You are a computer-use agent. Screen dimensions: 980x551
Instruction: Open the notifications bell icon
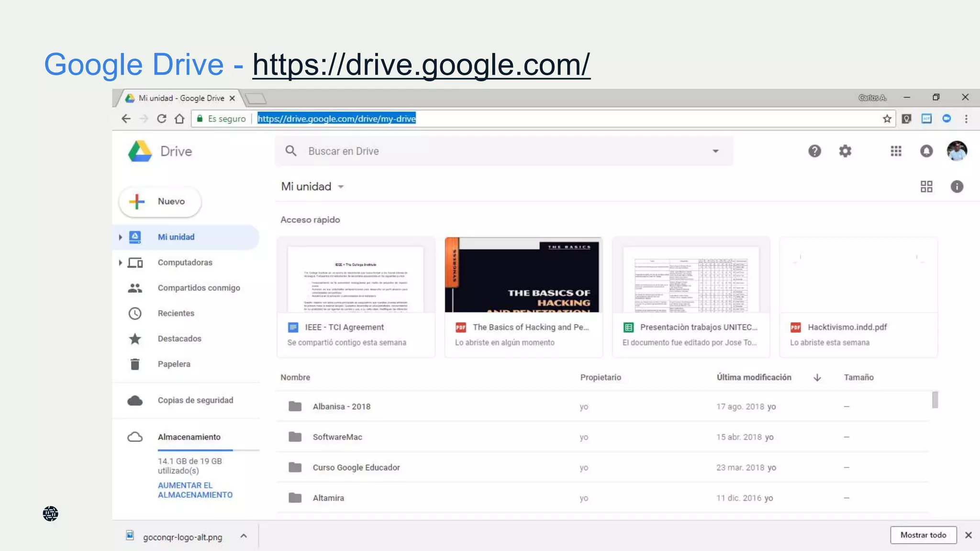point(926,151)
